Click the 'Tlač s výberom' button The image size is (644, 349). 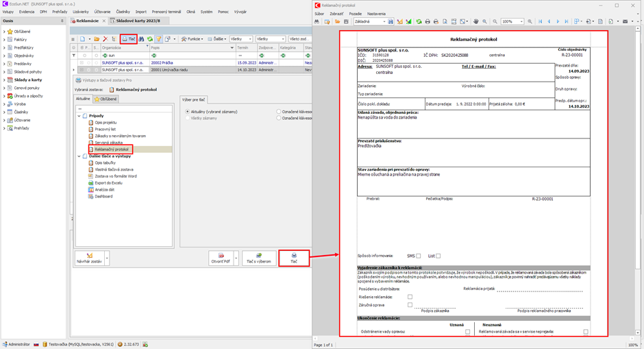click(x=259, y=258)
